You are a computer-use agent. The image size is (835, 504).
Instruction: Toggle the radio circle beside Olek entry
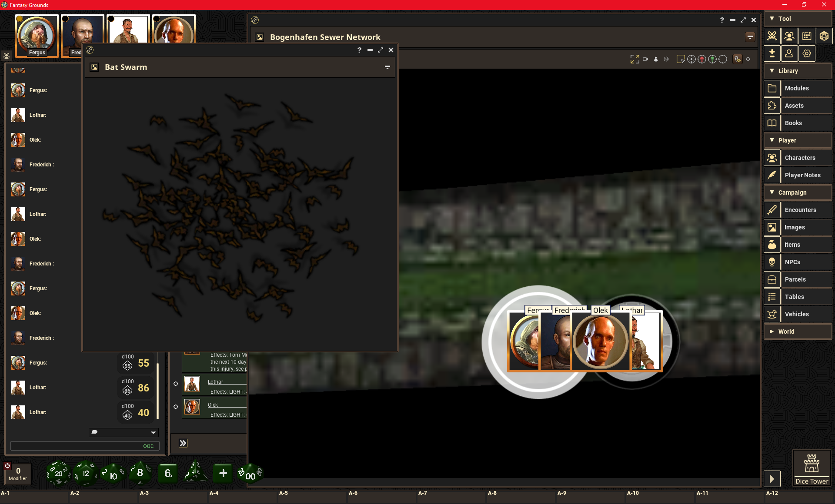(x=176, y=407)
